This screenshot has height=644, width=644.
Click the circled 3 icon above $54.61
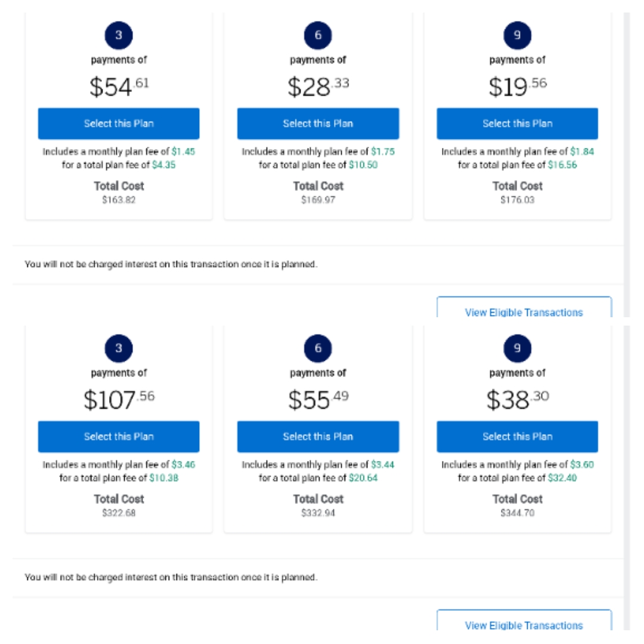119,35
